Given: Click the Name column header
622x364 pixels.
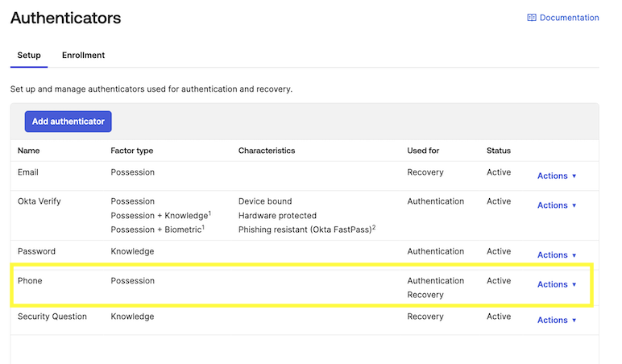Looking at the screenshot, I should pos(29,151).
